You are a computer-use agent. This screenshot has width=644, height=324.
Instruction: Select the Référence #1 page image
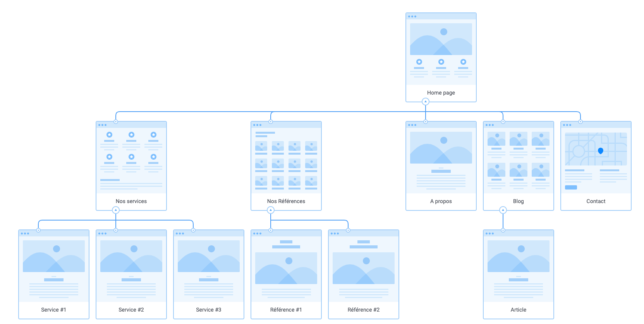286,268
